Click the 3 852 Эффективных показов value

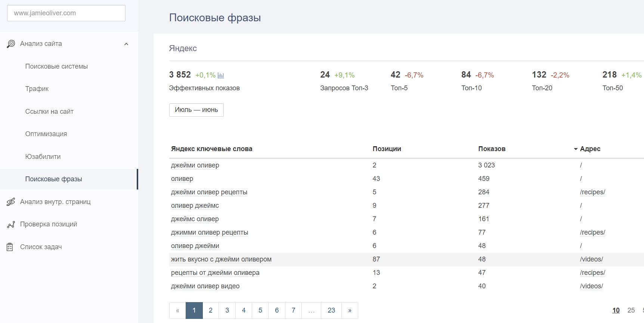coord(180,75)
